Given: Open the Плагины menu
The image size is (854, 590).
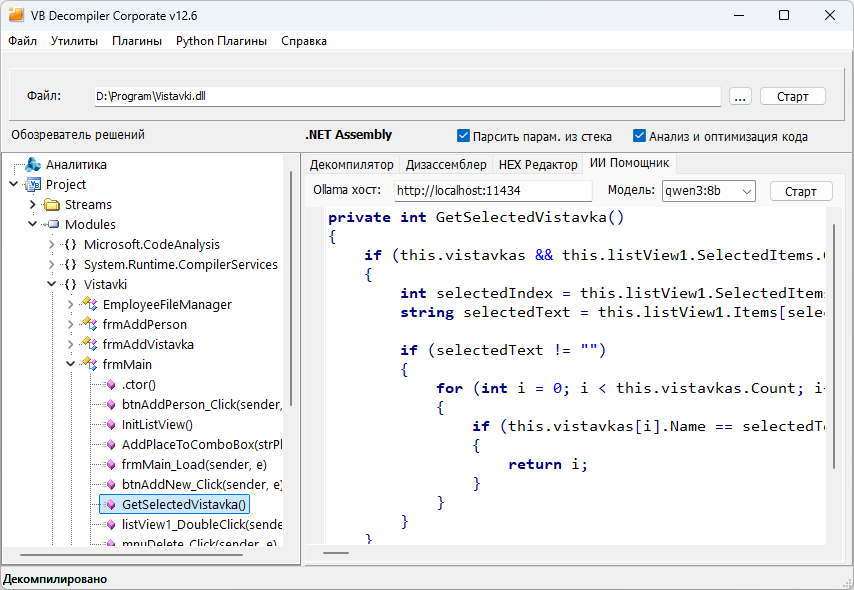Looking at the screenshot, I should click(137, 41).
